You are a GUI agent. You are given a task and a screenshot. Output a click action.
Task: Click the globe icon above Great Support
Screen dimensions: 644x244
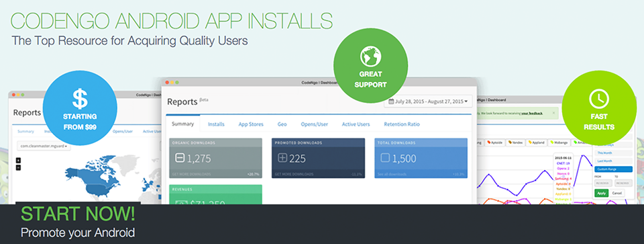coord(370,56)
